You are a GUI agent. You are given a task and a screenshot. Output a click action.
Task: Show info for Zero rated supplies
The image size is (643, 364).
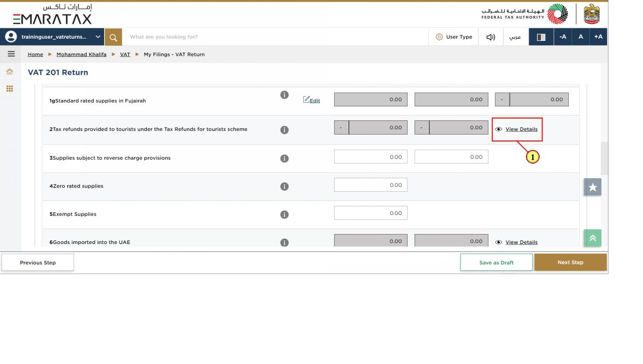pos(284,186)
